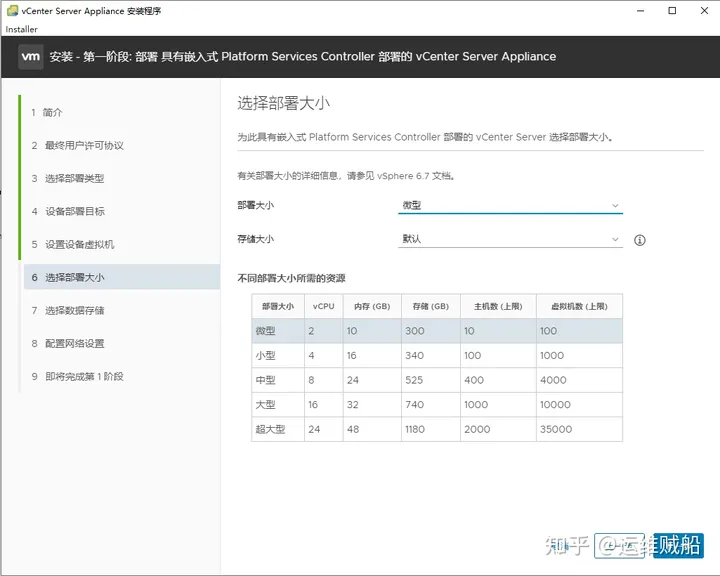
Task: Jump to step 4 设备部署目标
Action: pos(74,212)
